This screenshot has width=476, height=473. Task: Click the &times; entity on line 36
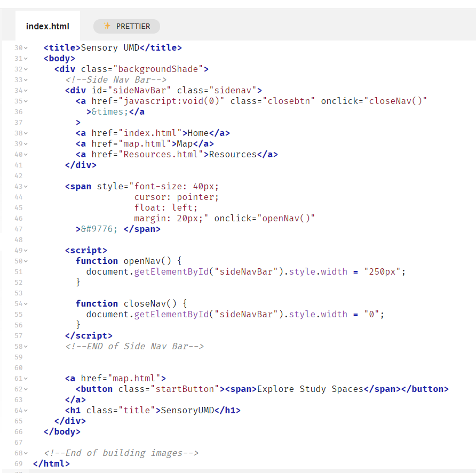click(x=110, y=111)
